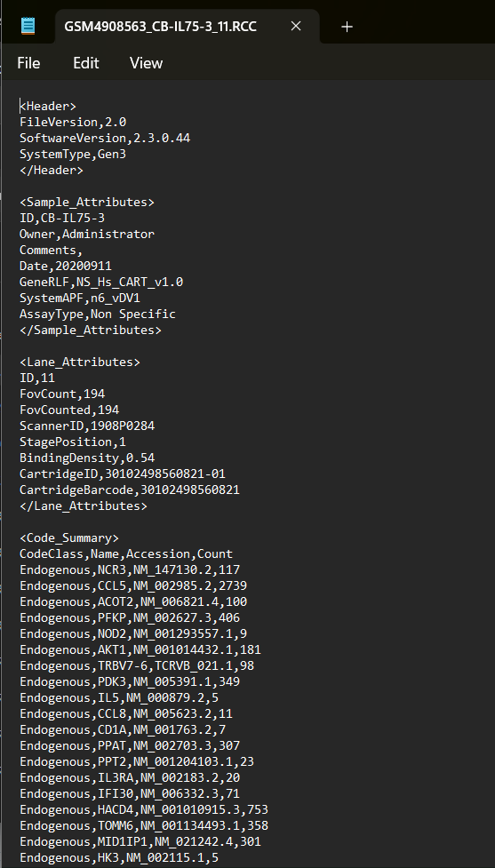Click the TRBV7-6 endogenous row
The height and width of the screenshot is (868, 495).
point(137,666)
